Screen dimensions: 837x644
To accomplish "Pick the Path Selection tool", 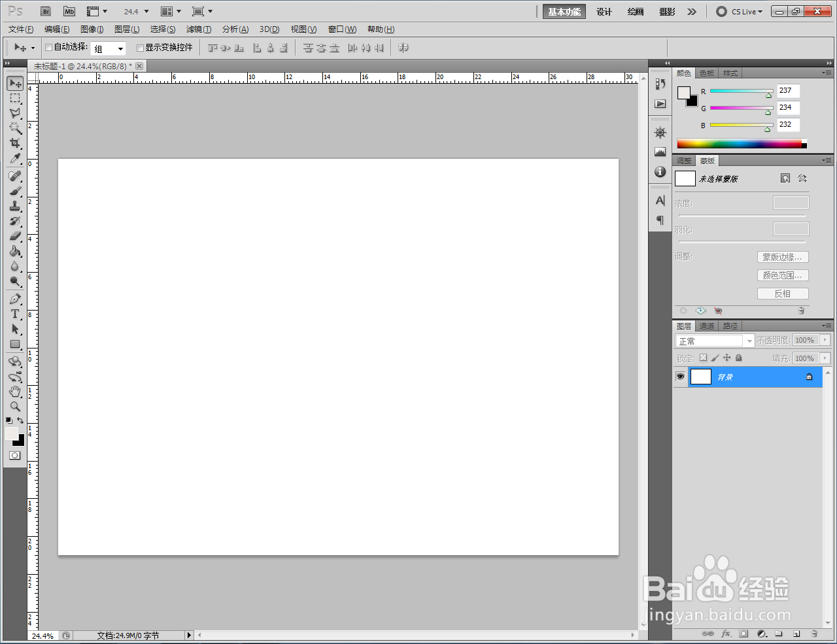I will tap(15, 330).
